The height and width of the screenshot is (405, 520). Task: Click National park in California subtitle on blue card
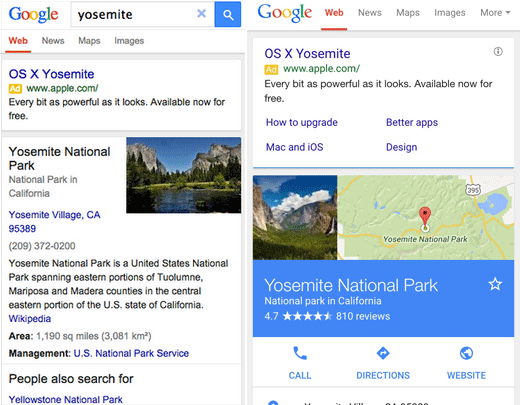tap(323, 301)
